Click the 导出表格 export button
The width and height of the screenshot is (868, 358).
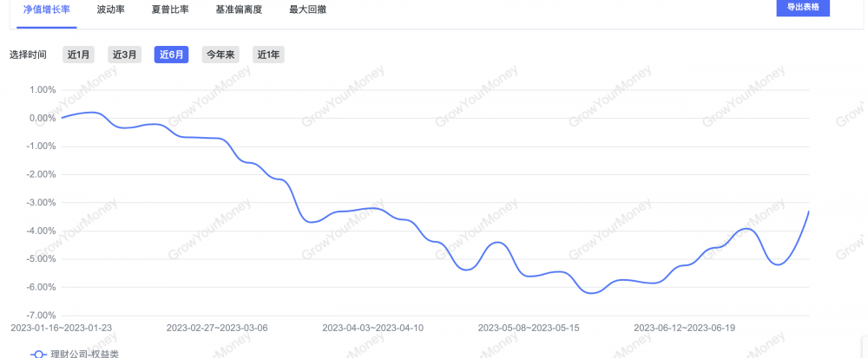pos(803,8)
